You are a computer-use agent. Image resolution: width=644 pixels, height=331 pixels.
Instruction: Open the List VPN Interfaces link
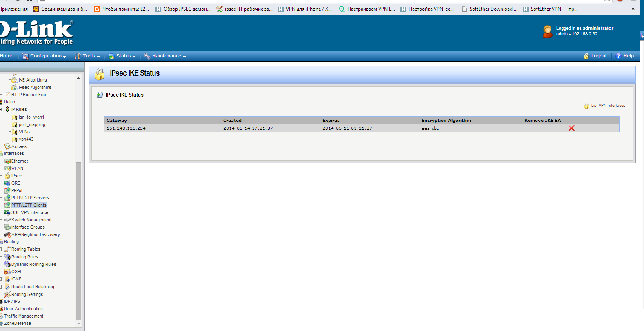pyautogui.click(x=605, y=106)
